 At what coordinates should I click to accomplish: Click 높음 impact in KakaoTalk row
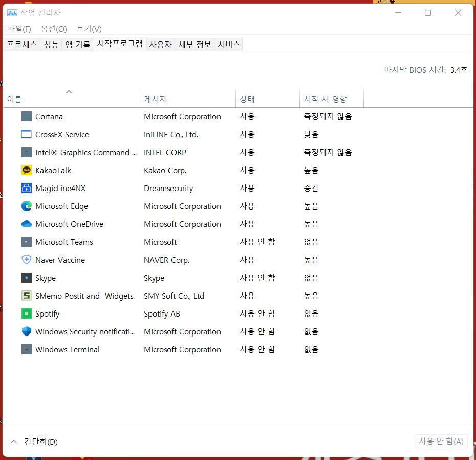[x=311, y=170]
